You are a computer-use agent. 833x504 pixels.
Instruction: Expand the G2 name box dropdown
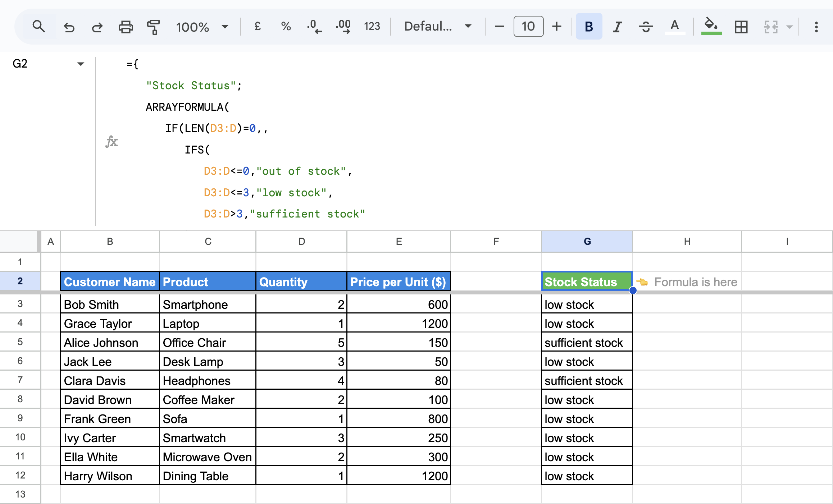(81, 64)
